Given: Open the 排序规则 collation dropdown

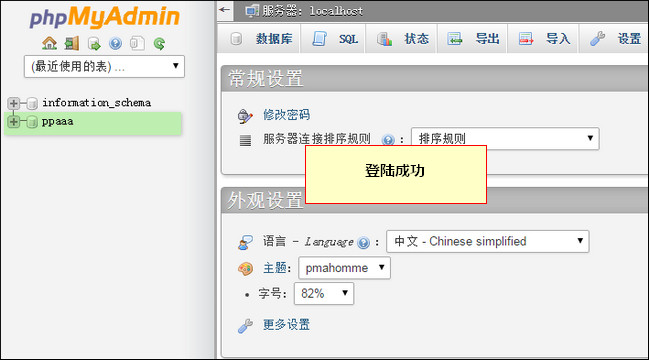Looking at the screenshot, I should (505, 139).
